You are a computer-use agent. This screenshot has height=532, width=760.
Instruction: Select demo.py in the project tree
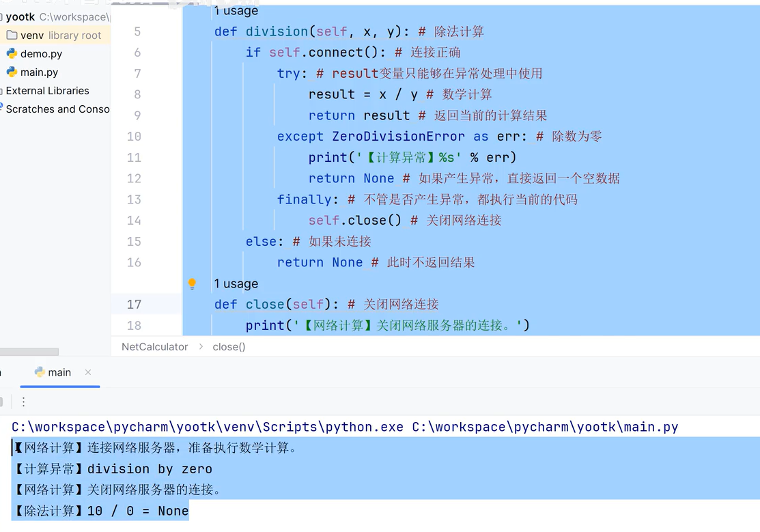40,53
